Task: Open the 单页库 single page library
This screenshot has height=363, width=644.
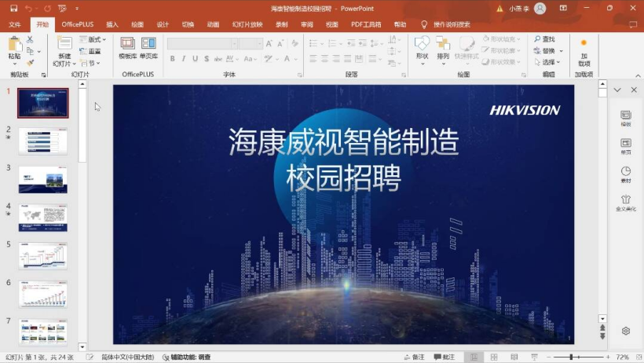Action: click(148, 48)
